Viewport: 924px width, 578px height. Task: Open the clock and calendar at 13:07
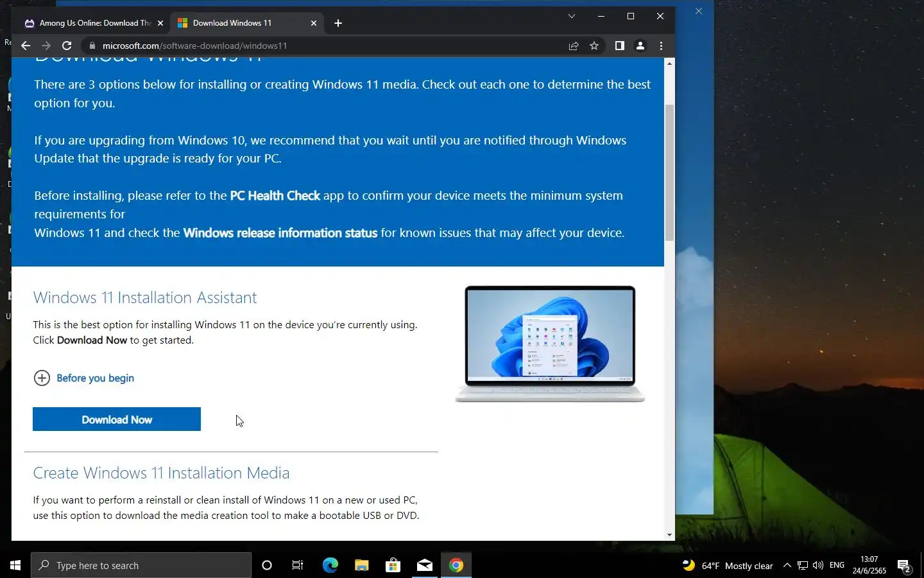tap(869, 565)
